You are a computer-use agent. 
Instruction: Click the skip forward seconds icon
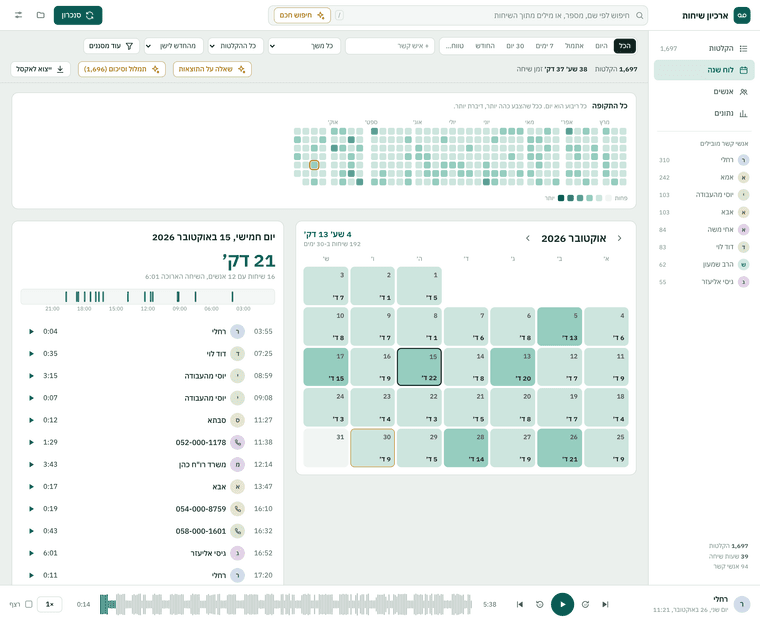586,605
